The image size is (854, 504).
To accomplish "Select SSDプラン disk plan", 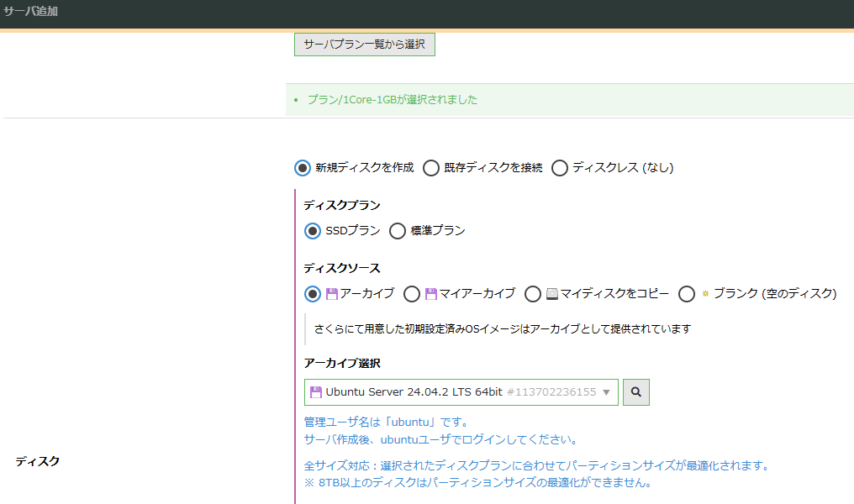I will 312,231.
